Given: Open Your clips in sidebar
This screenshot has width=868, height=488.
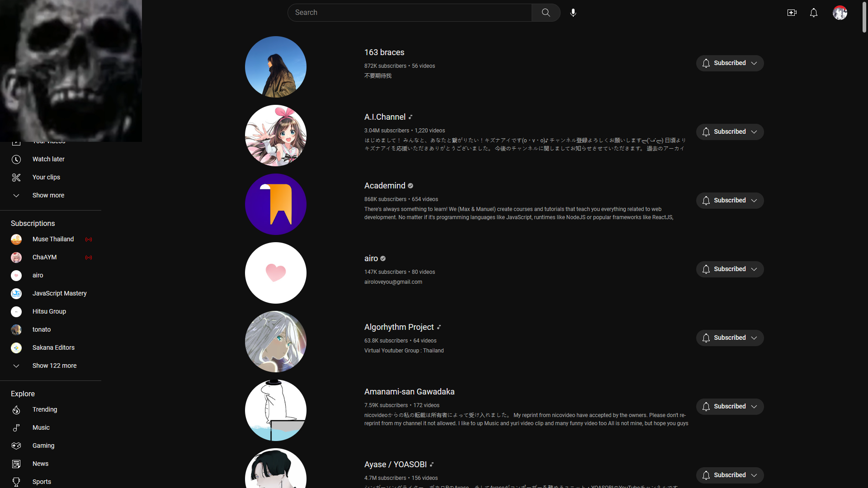Looking at the screenshot, I should [x=46, y=177].
